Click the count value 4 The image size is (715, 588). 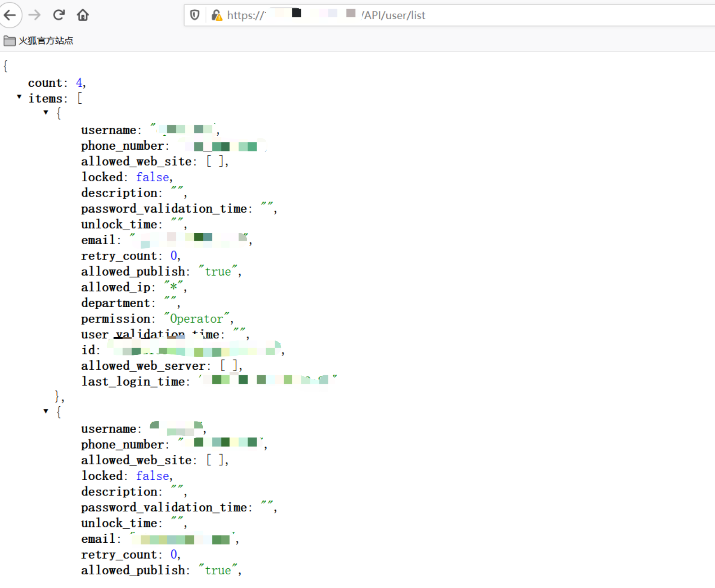click(x=79, y=83)
